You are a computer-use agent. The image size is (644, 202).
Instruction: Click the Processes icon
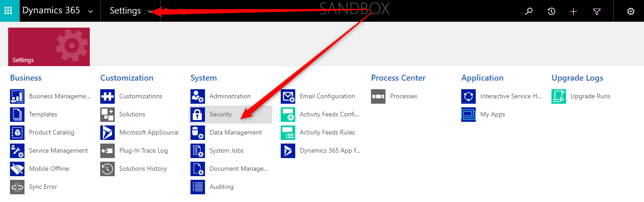pos(378,96)
